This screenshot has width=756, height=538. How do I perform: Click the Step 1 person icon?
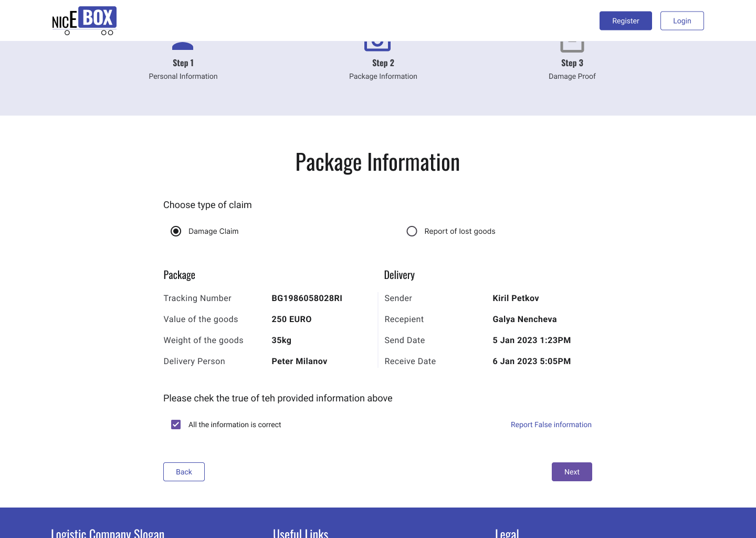click(x=183, y=46)
